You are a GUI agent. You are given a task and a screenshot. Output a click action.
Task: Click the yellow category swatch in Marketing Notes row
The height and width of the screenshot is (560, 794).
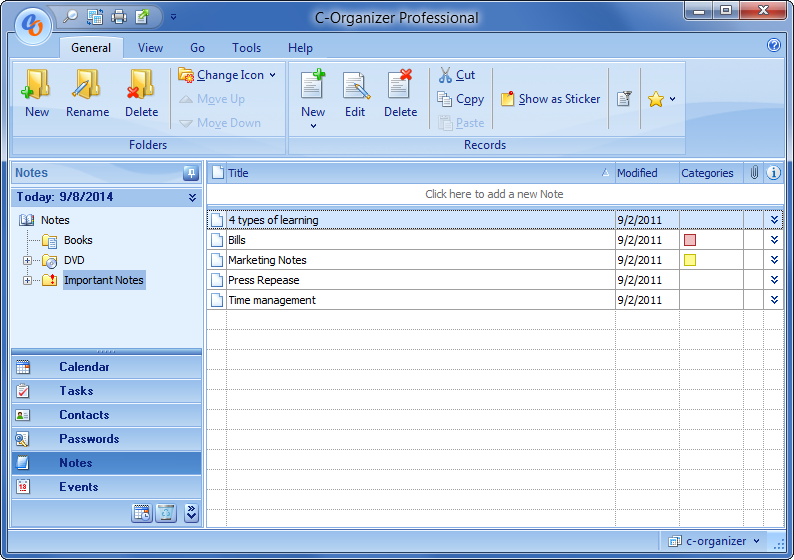point(690,260)
